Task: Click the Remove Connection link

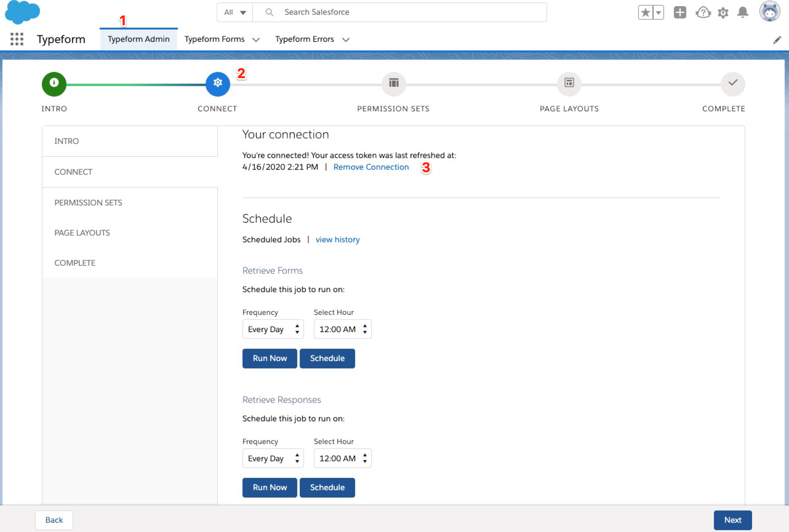Action: pyautogui.click(x=371, y=167)
